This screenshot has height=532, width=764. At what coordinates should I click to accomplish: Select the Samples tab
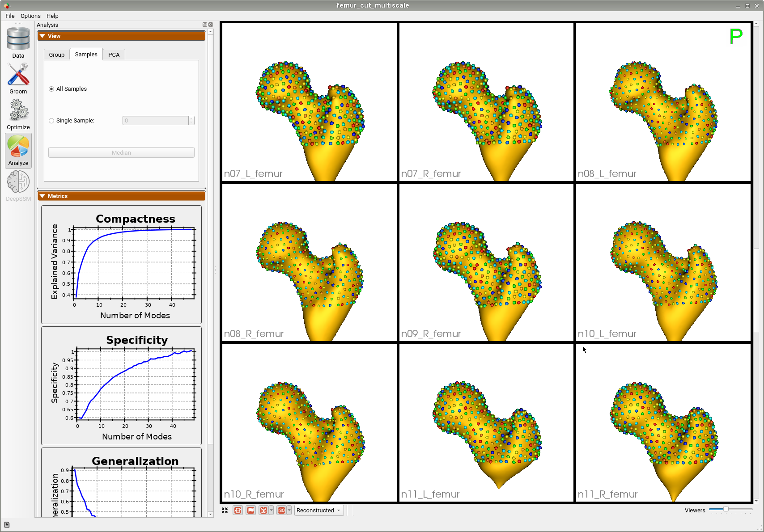pyautogui.click(x=86, y=54)
